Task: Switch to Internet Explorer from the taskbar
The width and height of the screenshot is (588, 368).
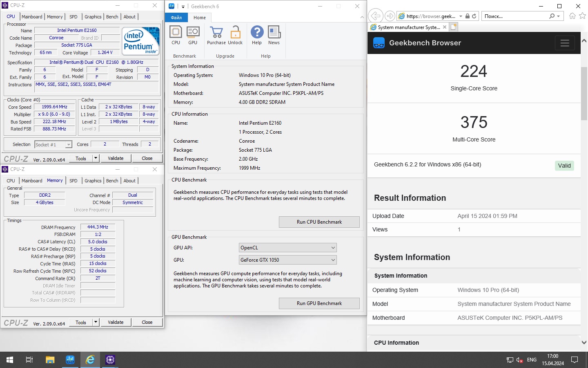Action: point(90,360)
